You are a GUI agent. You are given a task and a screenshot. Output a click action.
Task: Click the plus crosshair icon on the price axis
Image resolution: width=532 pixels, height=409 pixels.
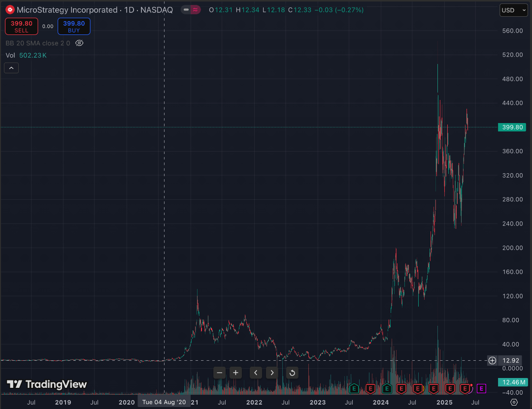click(492, 360)
